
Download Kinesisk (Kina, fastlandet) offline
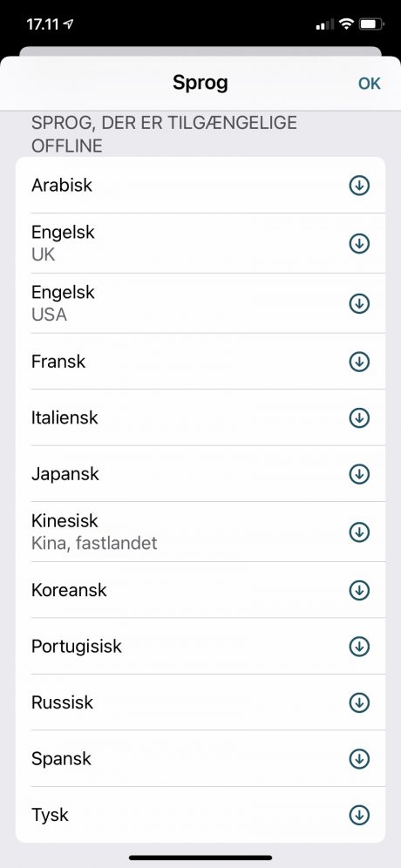(x=359, y=532)
